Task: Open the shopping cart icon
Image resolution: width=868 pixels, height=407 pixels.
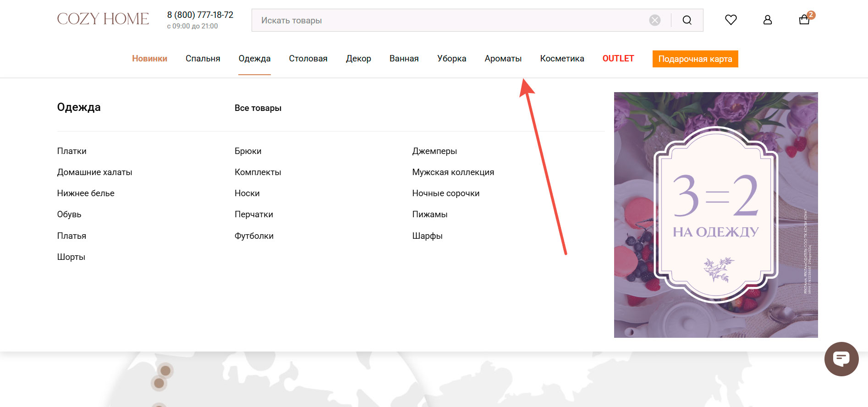Action: click(805, 19)
